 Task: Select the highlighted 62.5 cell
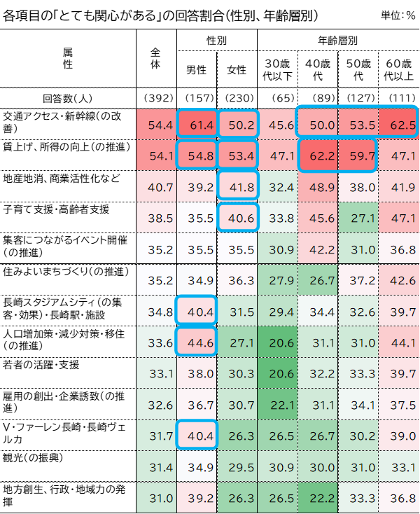(398, 125)
